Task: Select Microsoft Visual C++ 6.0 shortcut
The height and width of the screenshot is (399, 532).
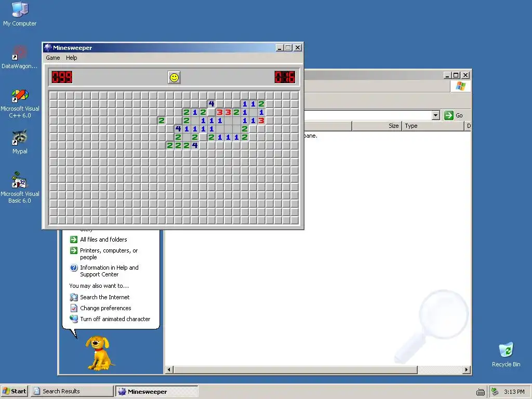Action: click(x=20, y=103)
